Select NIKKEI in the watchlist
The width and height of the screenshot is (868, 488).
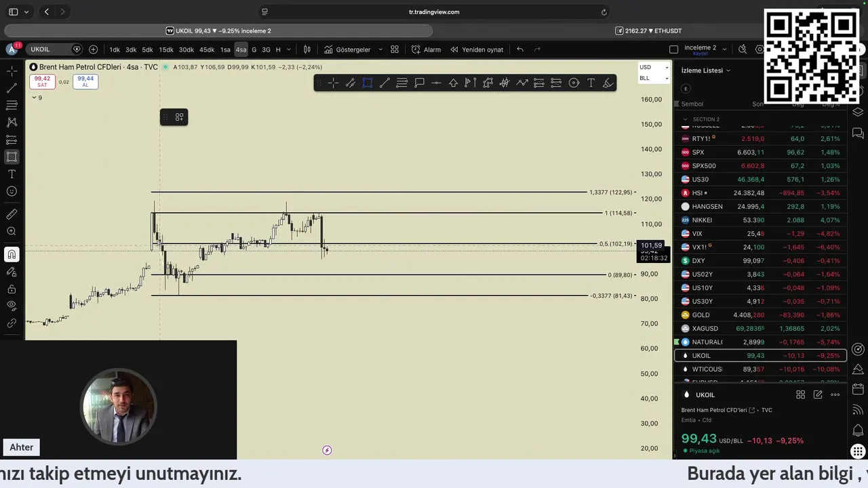pos(760,220)
